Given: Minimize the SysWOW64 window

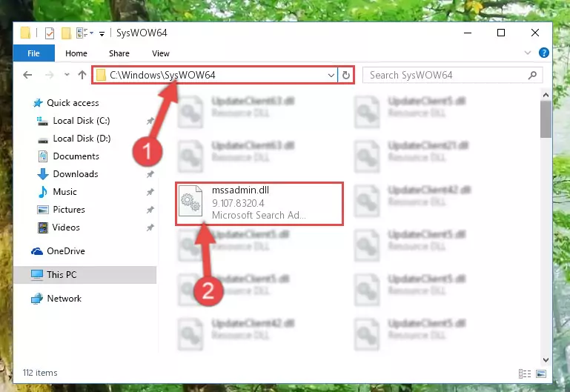Looking at the screenshot, I should (468, 33).
